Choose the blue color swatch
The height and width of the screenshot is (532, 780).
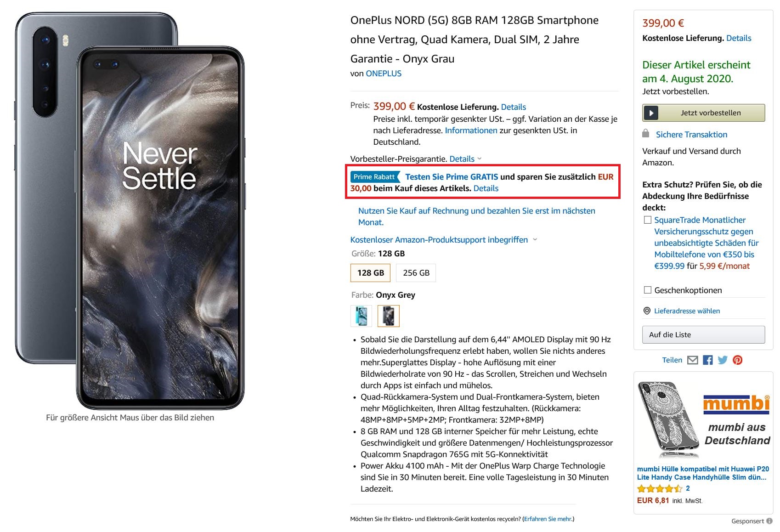coord(361,316)
